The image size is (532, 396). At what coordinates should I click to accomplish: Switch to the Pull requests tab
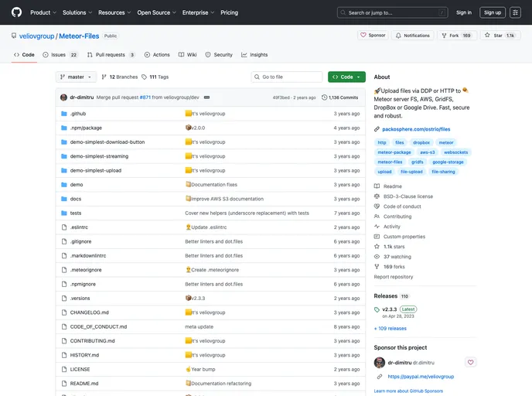(x=111, y=55)
